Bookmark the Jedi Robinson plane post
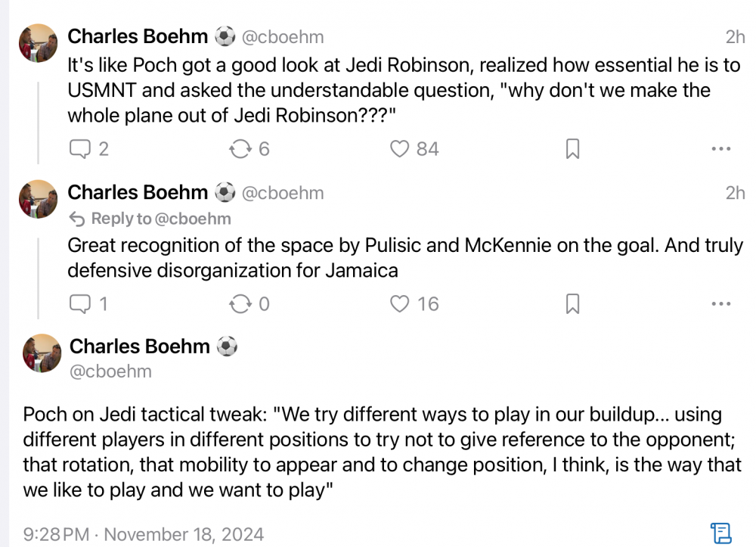The height and width of the screenshot is (547, 756). (572, 149)
